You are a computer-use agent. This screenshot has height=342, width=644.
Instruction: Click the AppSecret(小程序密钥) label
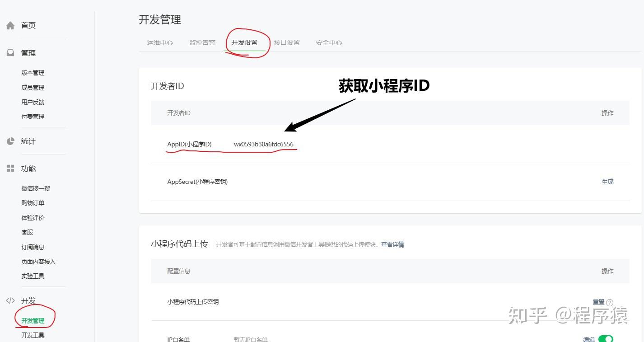[197, 182]
